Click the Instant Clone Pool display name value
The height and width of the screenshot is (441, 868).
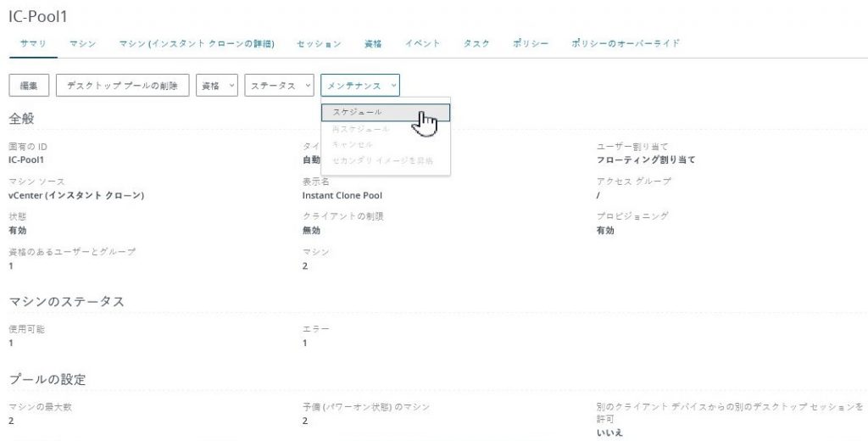[x=342, y=196]
